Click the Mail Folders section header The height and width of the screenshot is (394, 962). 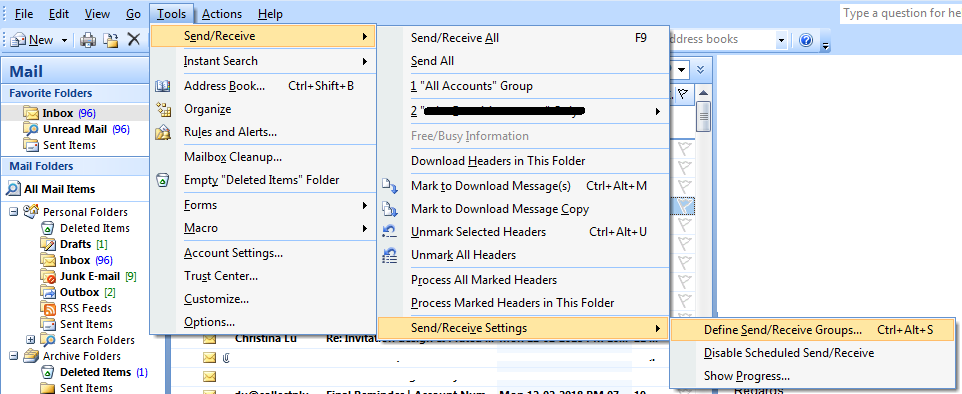(75, 166)
